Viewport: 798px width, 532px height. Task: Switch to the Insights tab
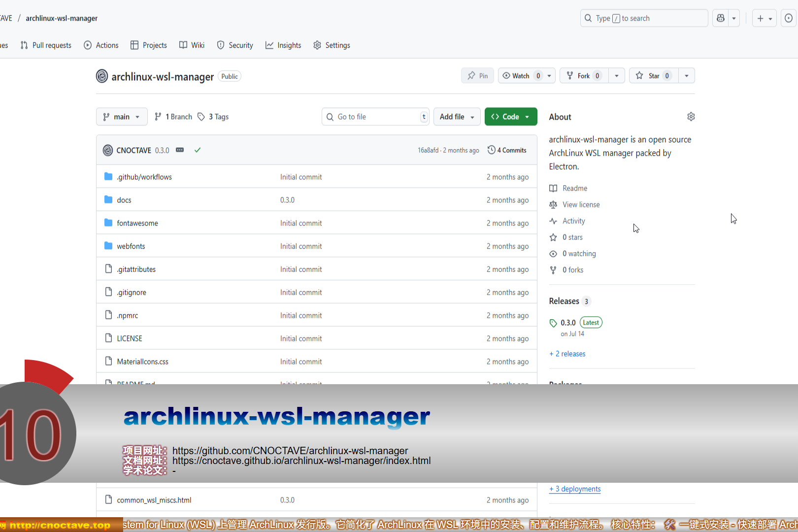pos(283,45)
